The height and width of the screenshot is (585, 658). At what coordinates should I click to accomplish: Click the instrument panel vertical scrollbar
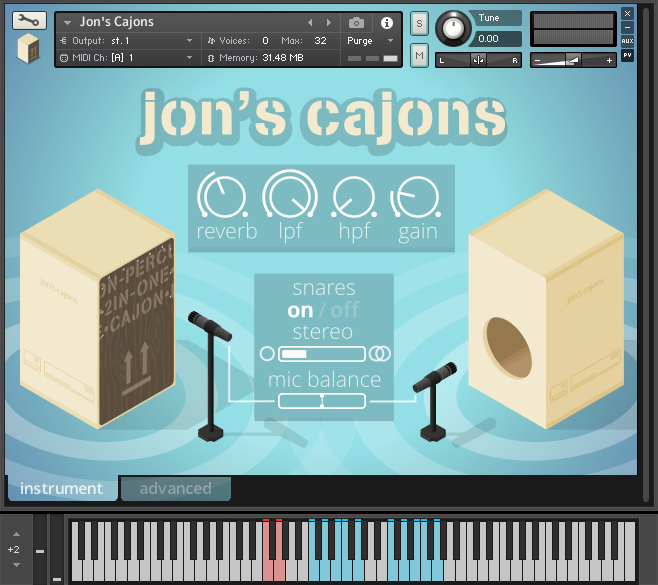click(x=646, y=253)
